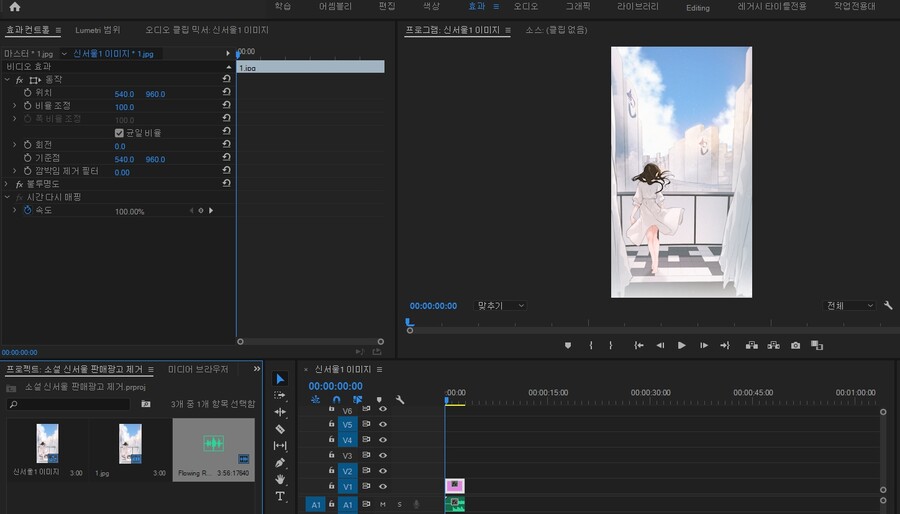Select the Razor tool in the toolbar
Image resolution: width=900 pixels, height=514 pixels.
[280, 429]
